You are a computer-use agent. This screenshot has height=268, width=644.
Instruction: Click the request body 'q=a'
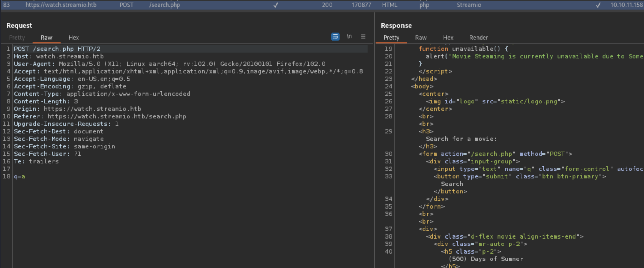(x=19, y=176)
